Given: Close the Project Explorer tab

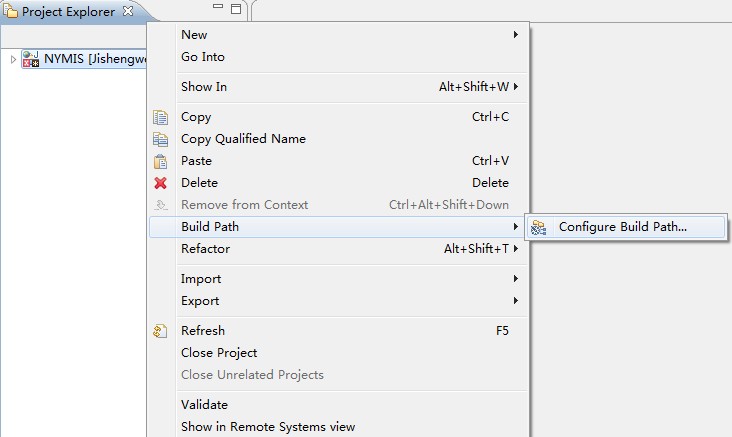Looking at the screenshot, I should coord(127,12).
